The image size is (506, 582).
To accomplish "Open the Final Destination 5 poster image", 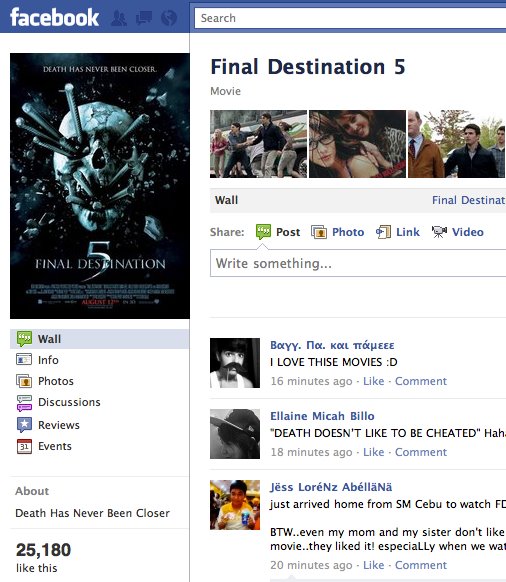I will pyautogui.click(x=99, y=186).
